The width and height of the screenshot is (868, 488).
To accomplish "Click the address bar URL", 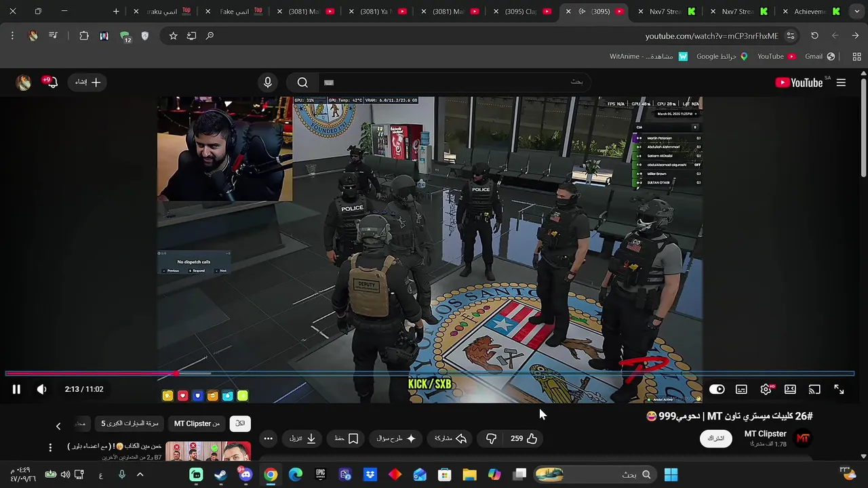I will click(x=711, y=36).
